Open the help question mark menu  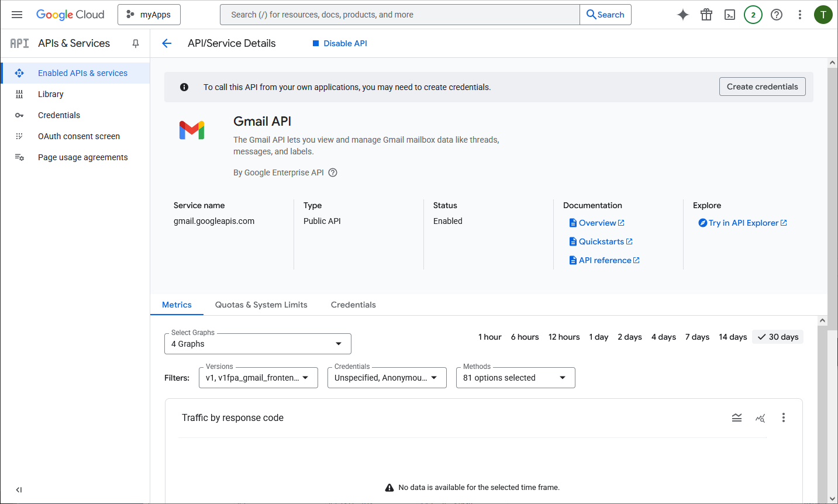coord(777,15)
